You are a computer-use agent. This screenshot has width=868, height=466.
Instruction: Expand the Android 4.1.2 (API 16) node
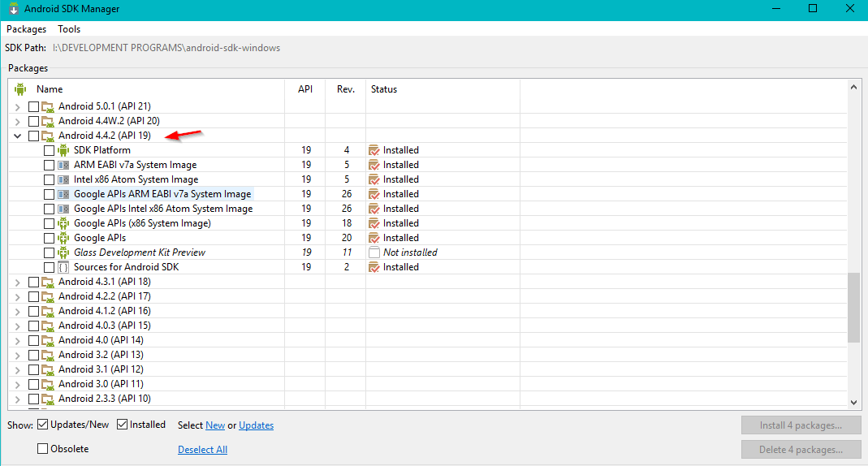pos(18,311)
